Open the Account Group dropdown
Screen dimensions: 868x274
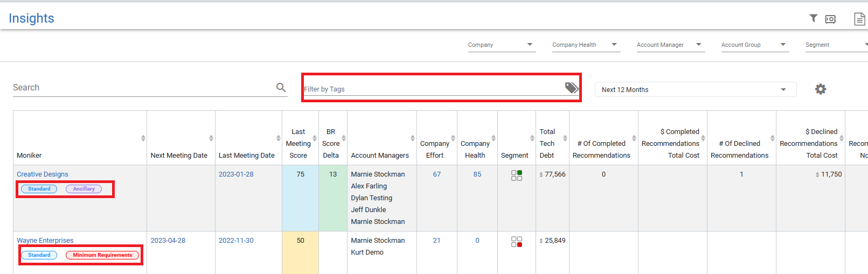(755, 45)
